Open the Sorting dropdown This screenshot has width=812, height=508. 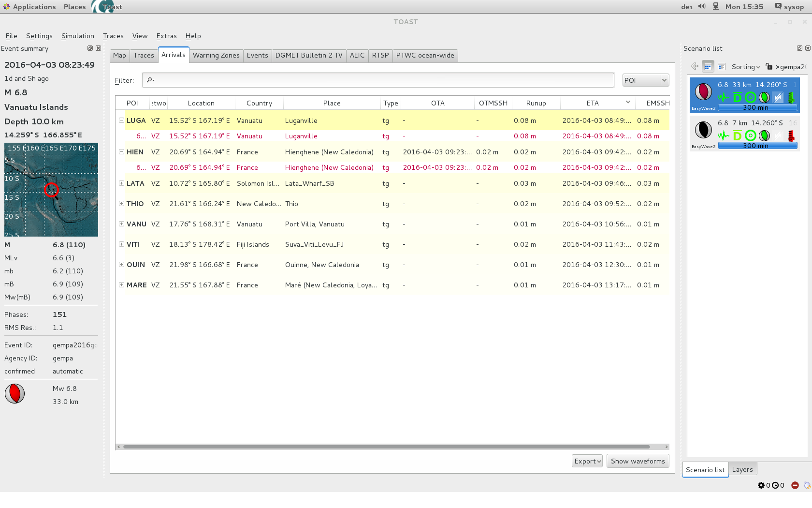(746, 67)
